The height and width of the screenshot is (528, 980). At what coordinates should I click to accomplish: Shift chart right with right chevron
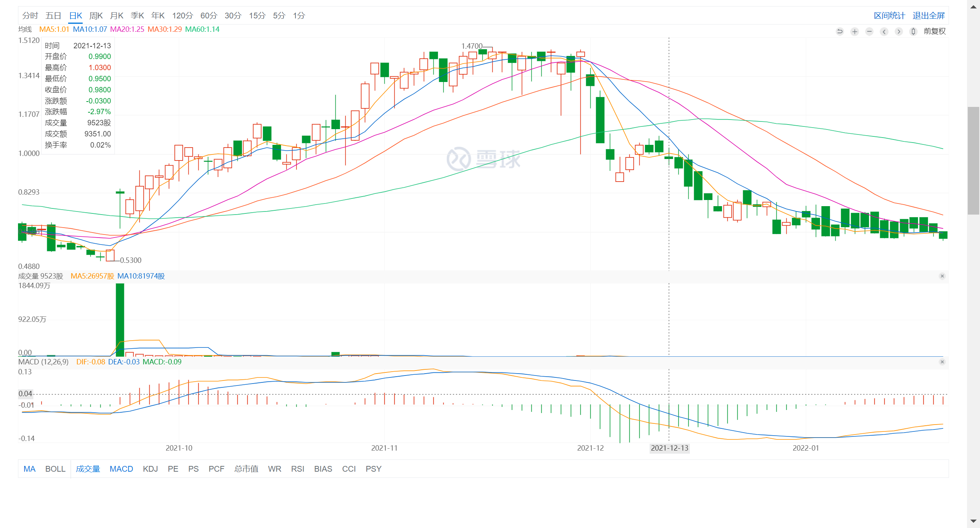899,31
